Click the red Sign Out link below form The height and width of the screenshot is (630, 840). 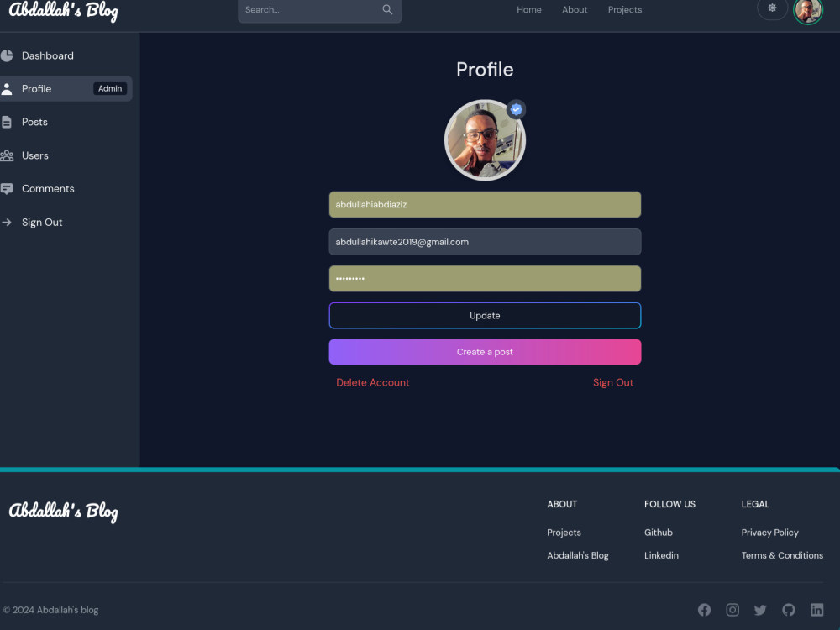point(613,382)
